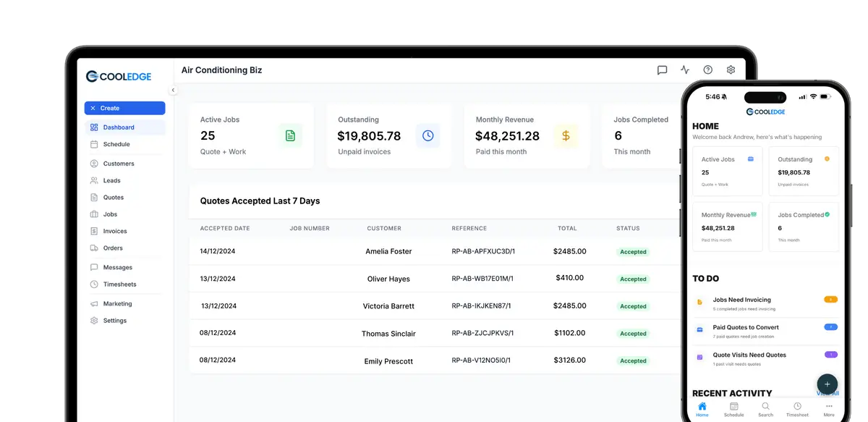Click the dollar icon on Monthly Revenue card
This screenshot has width=868, height=422.
566,135
